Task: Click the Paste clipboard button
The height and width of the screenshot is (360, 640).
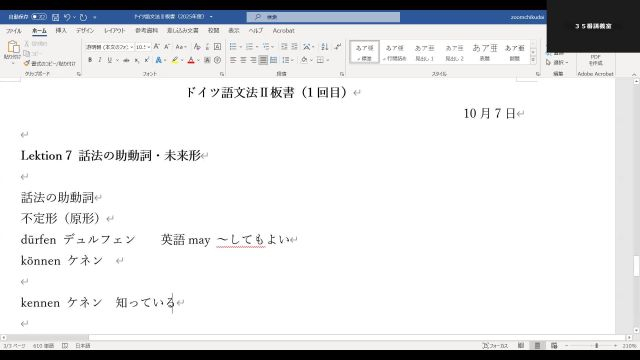Action: (12, 51)
